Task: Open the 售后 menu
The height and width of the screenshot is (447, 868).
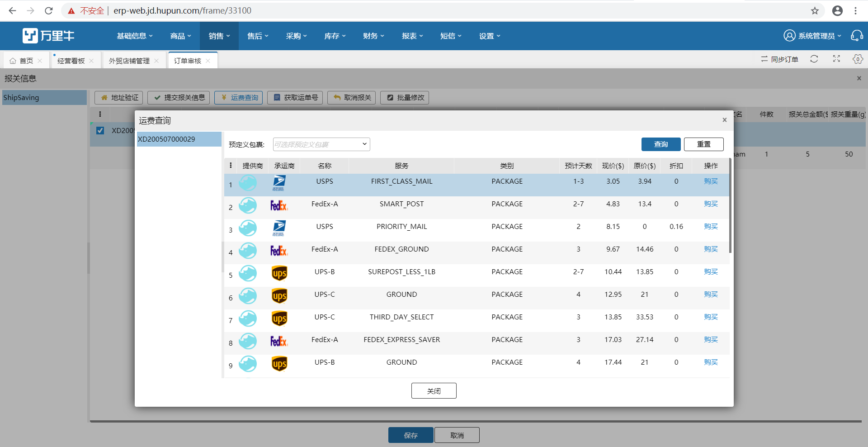Action: click(x=258, y=36)
